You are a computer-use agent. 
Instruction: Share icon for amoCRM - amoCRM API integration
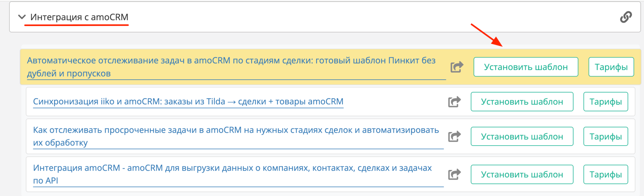click(454, 174)
